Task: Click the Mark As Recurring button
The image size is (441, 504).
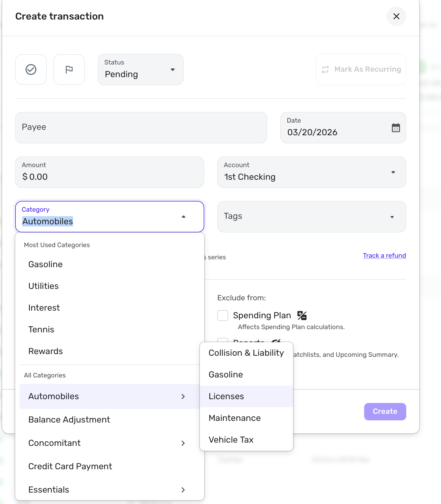Action: pyautogui.click(x=361, y=70)
